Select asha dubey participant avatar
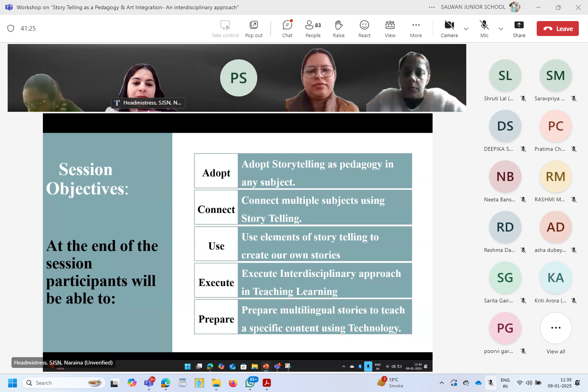Viewport: 588px width, 392px height. point(555,227)
